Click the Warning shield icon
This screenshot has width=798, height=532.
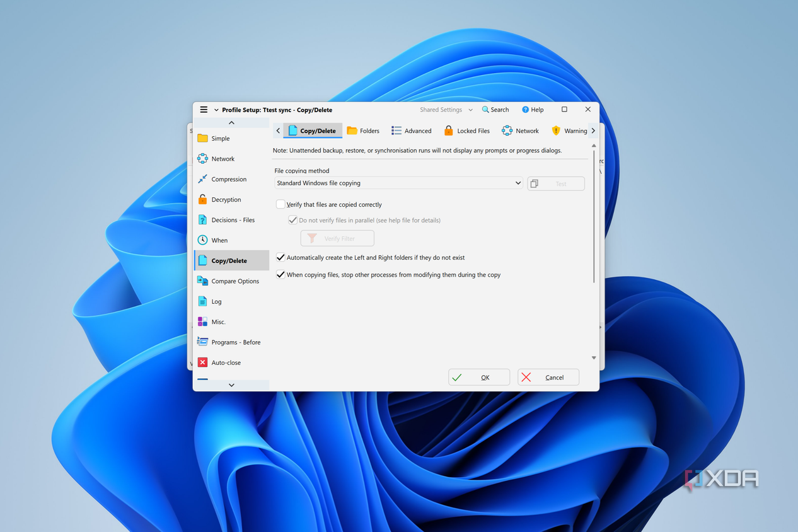click(x=556, y=130)
